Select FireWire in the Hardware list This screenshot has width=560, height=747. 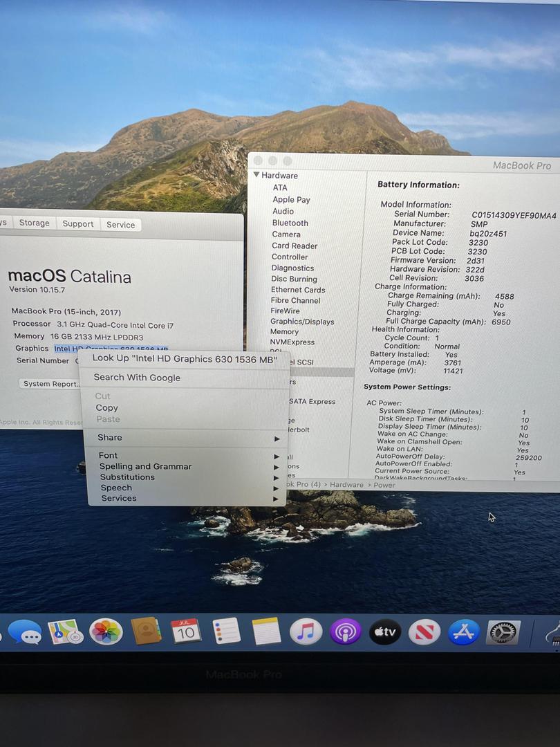[x=286, y=311]
